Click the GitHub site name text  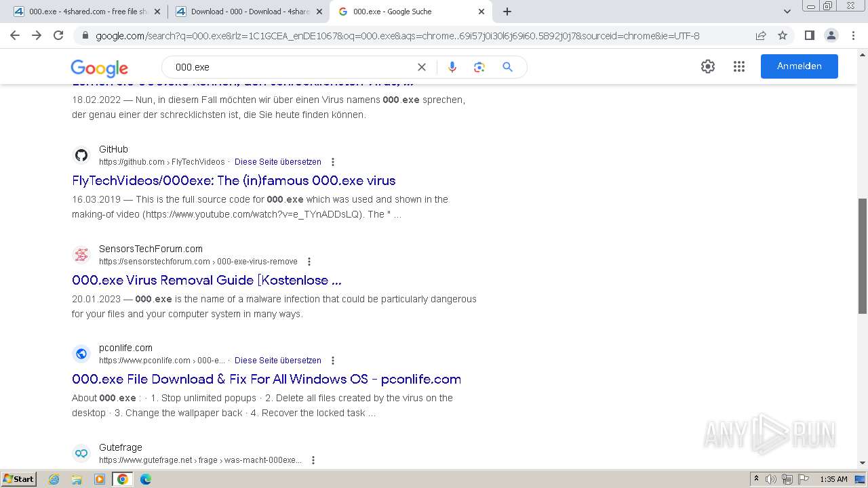[113, 149]
